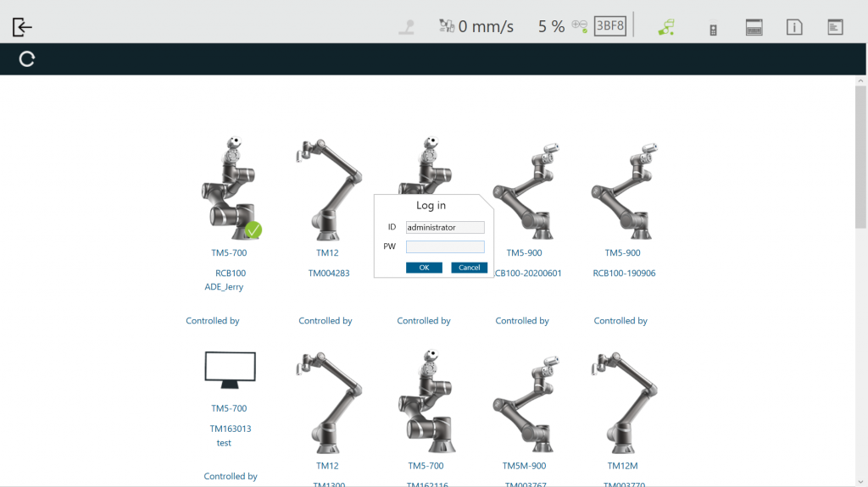This screenshot has width=868, height=487.
Task: Open the robot stick controller icon
Action: click(x=714, y=28)
